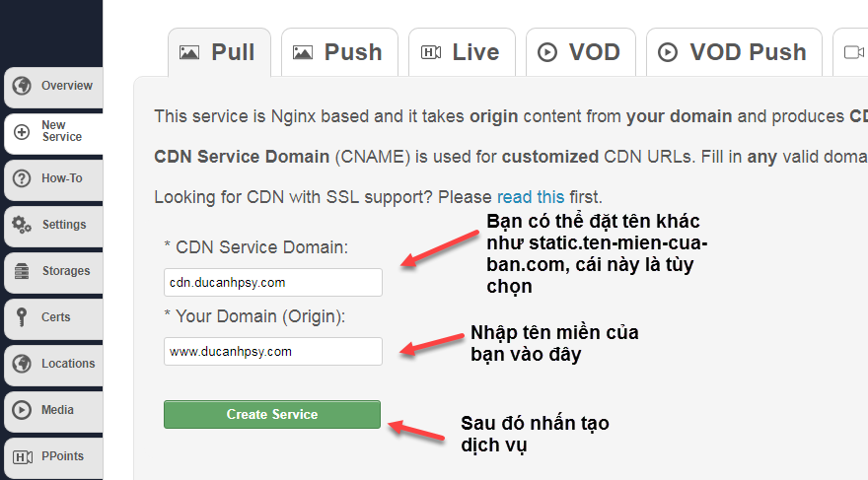The width and height of the screenshot is (868, 480).
Task: Focus the Your Domain (Origin) input field
Action: click(273, 351)
